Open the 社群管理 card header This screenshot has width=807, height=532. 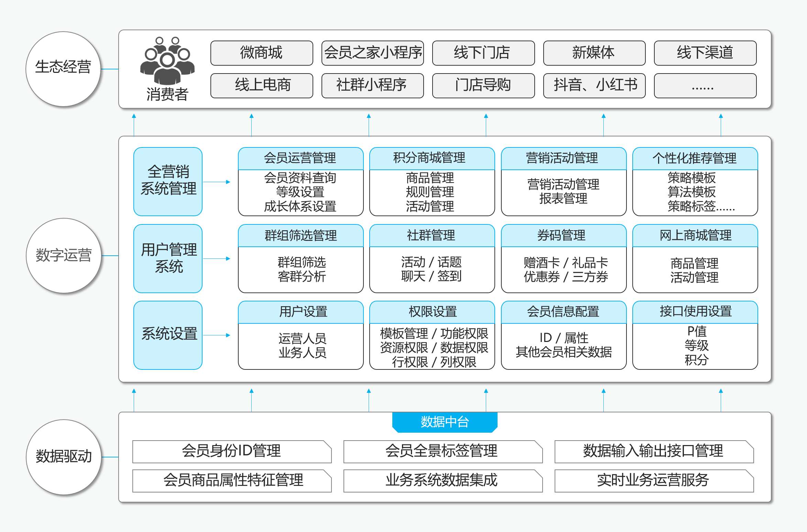click(432, 235)
